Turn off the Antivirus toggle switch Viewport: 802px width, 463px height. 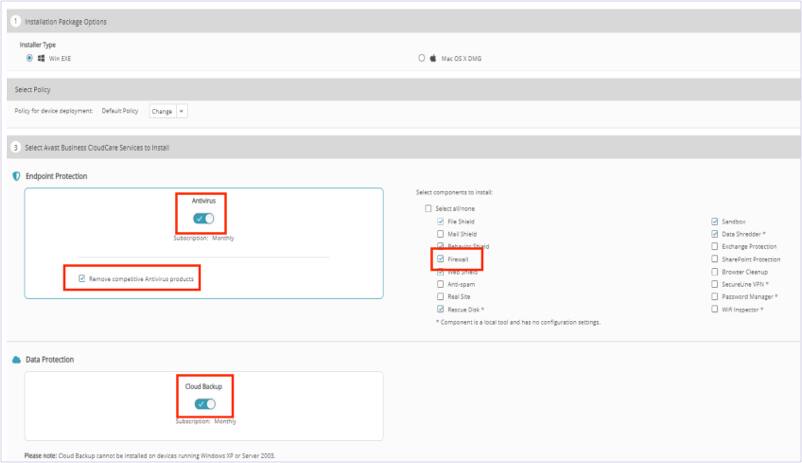pos(204,219)
